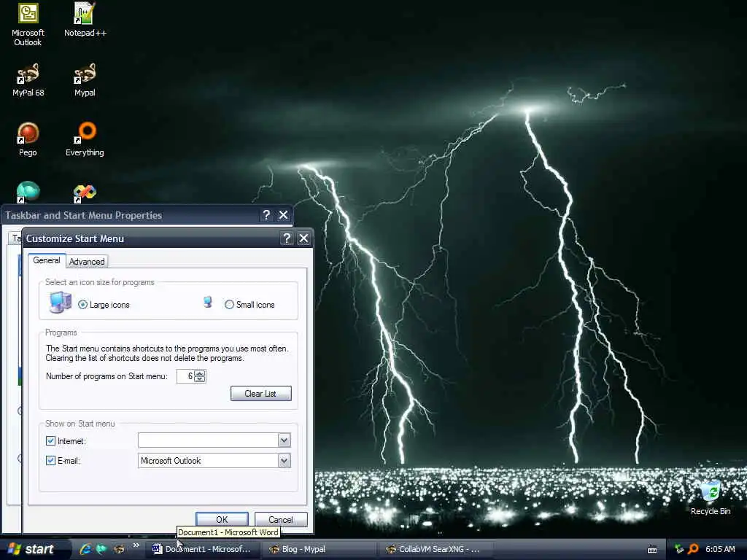Screen dimensions: 747x560
Task: Open the Internet program dropdown arrow
Action: click(284, 440)
